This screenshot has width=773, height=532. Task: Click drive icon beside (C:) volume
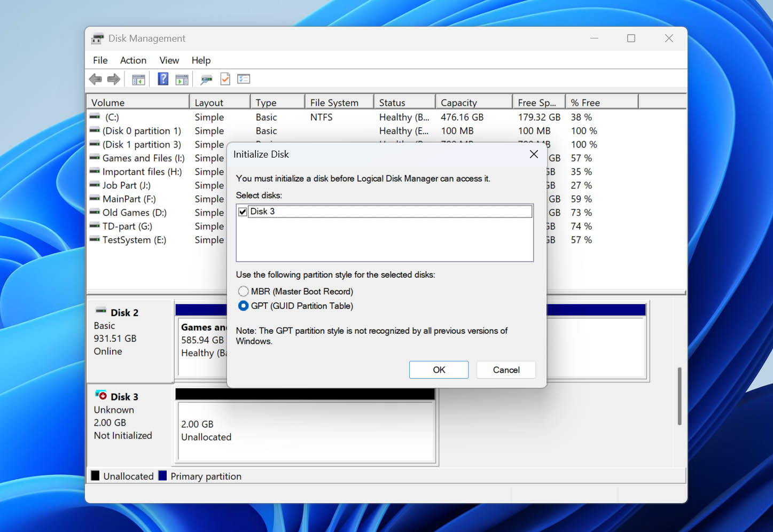coord(95,116)
